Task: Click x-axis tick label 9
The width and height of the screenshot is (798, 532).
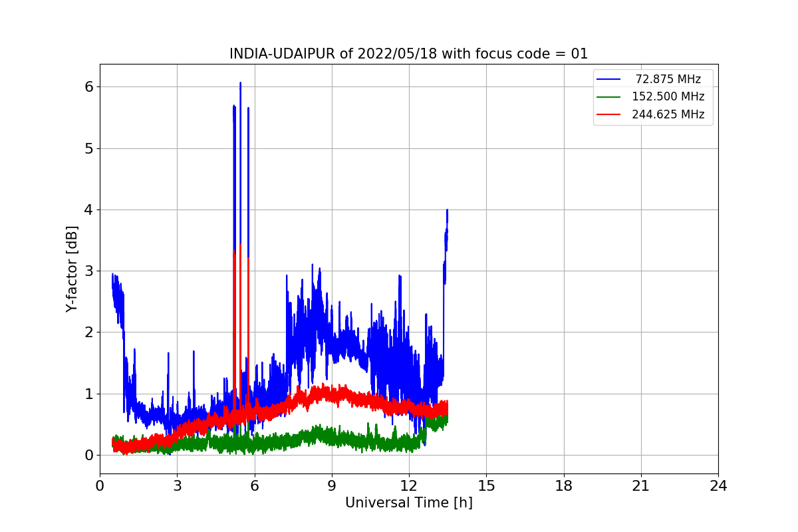Action: [332, 486]
